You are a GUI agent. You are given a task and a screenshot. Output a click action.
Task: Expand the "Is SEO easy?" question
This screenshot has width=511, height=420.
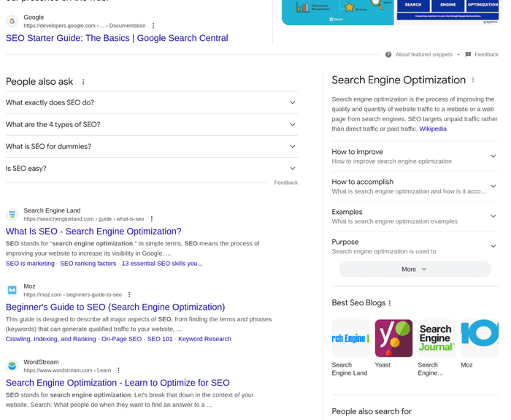(292, 169)
